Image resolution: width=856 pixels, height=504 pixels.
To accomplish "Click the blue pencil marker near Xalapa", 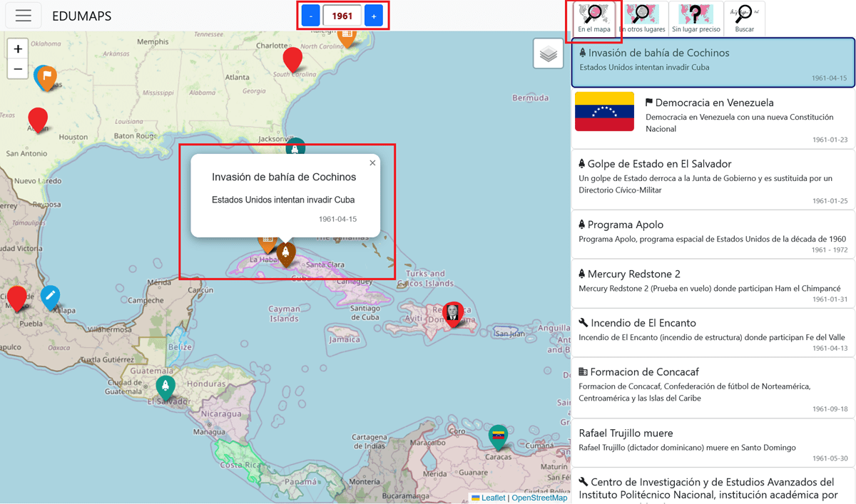I will click(x=50, y=297).
